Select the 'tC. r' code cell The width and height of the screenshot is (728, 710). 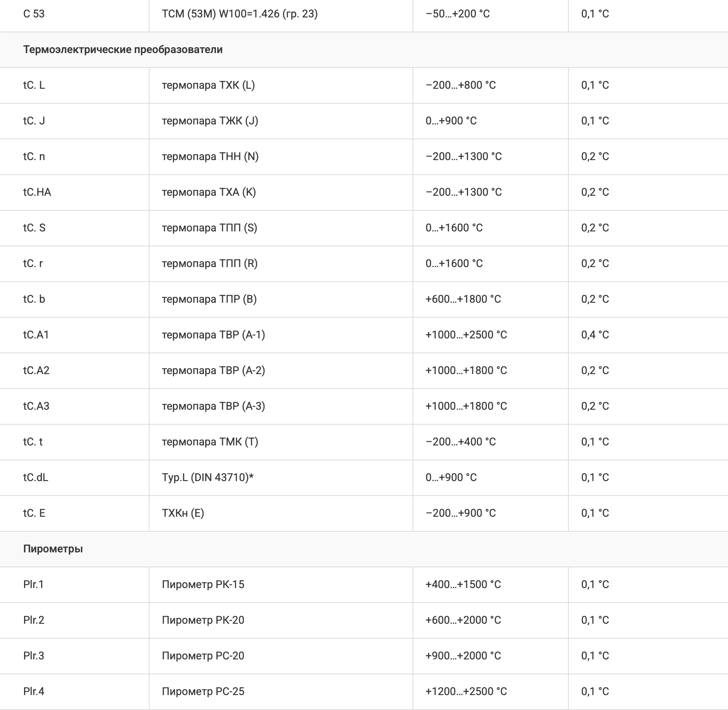[33, 264]
